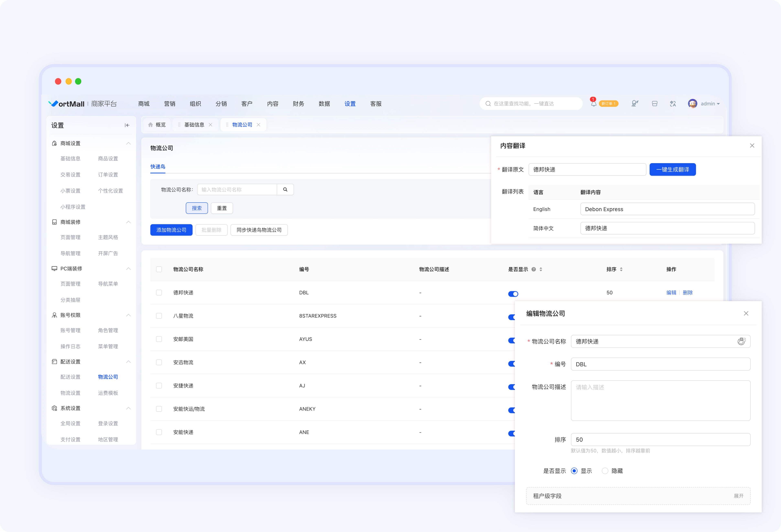Toggle the select-all checkbox in table header
This screenshot has height=532, width=781.
coord(159,269)
